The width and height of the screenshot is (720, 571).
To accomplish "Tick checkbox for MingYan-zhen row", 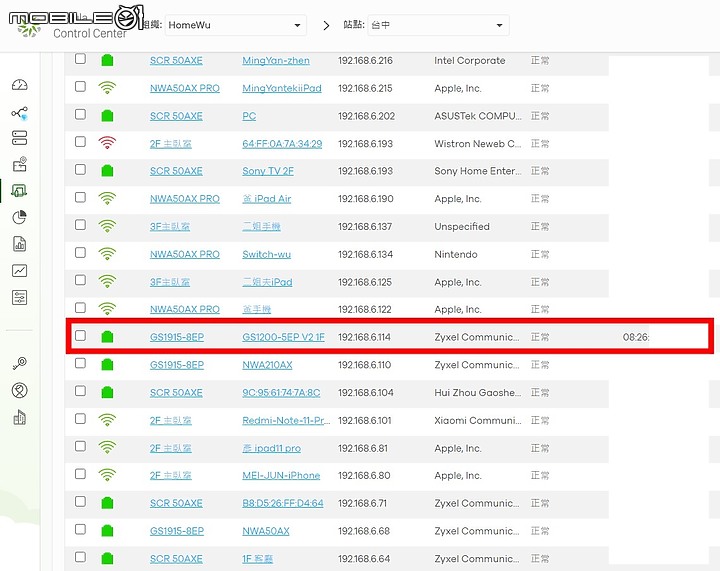I will [x=80, y=59].
